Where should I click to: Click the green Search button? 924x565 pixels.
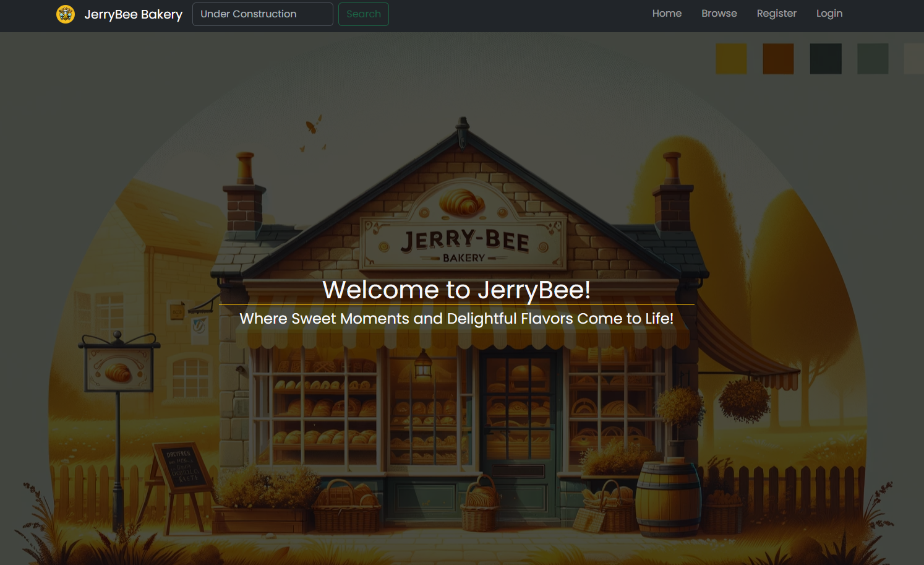point(364,14)
